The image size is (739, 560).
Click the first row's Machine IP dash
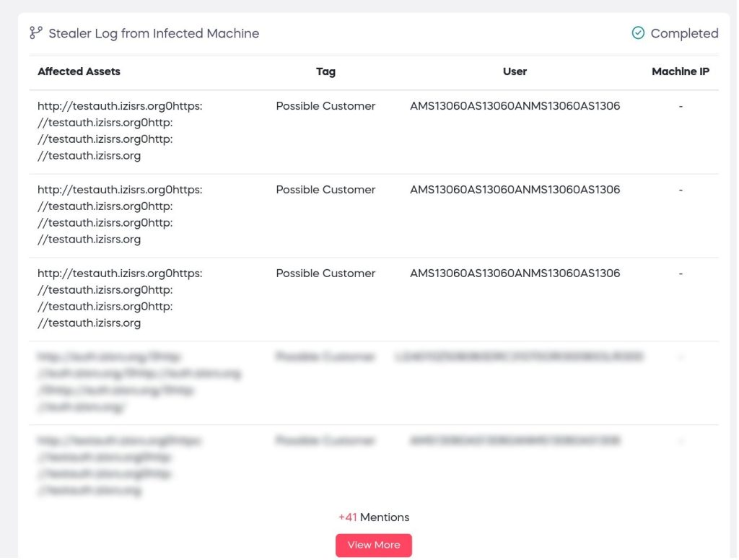point(681,106)
